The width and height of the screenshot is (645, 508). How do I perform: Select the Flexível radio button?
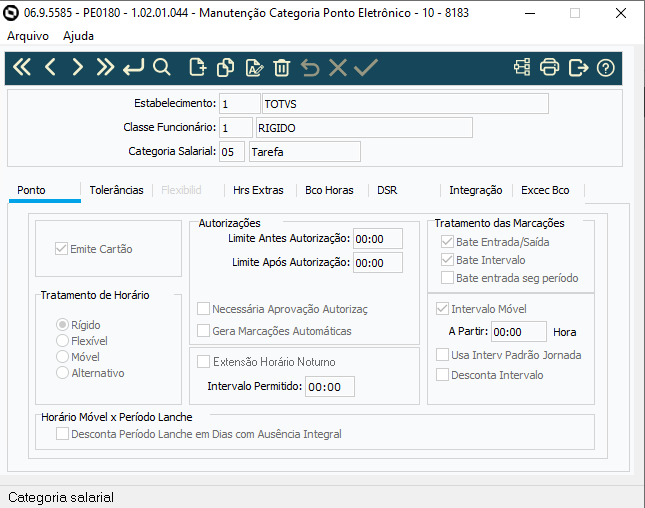[x=62, y=341]
